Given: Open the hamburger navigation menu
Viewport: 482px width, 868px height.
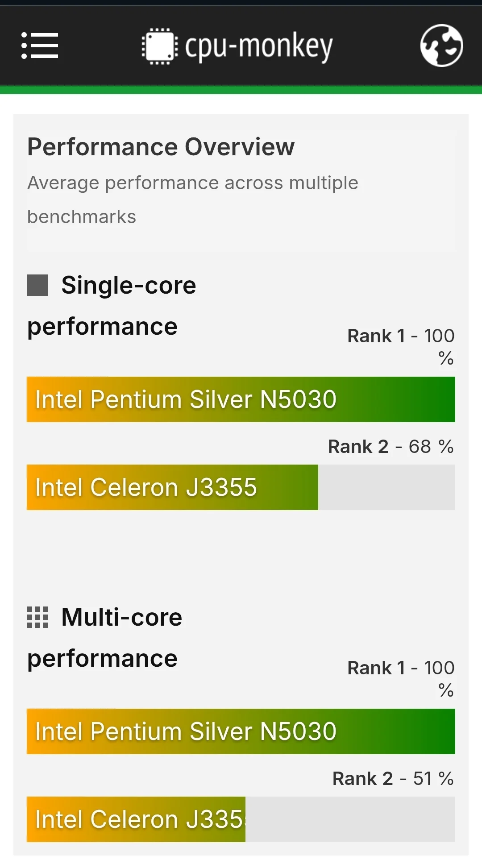Looking at the screenshot, I should [x=40, y=46].
